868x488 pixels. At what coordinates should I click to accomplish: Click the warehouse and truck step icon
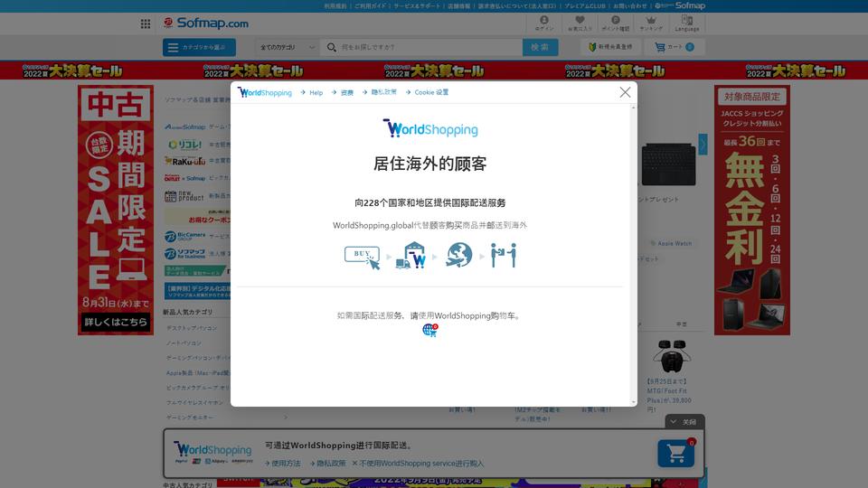pos(411,255)
